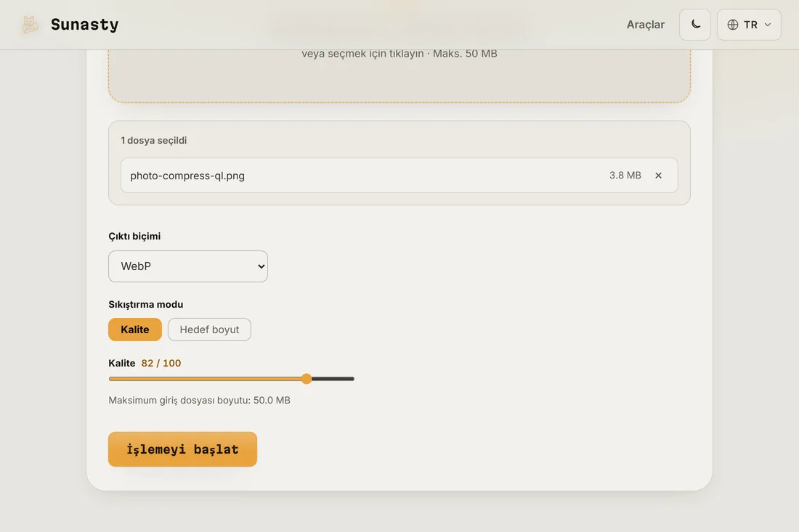Click the Sunasty cat logo icon
This screenshot has width=799, height=532.
(30, 25)
